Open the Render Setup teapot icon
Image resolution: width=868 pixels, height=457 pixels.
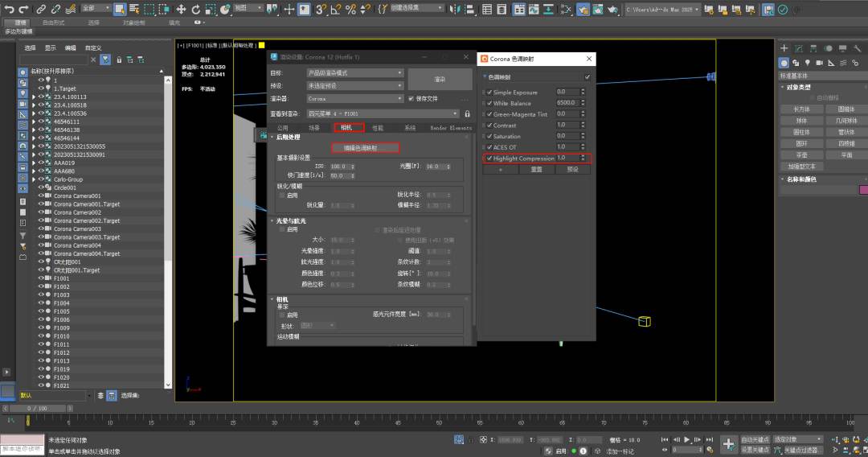(583, 9)
